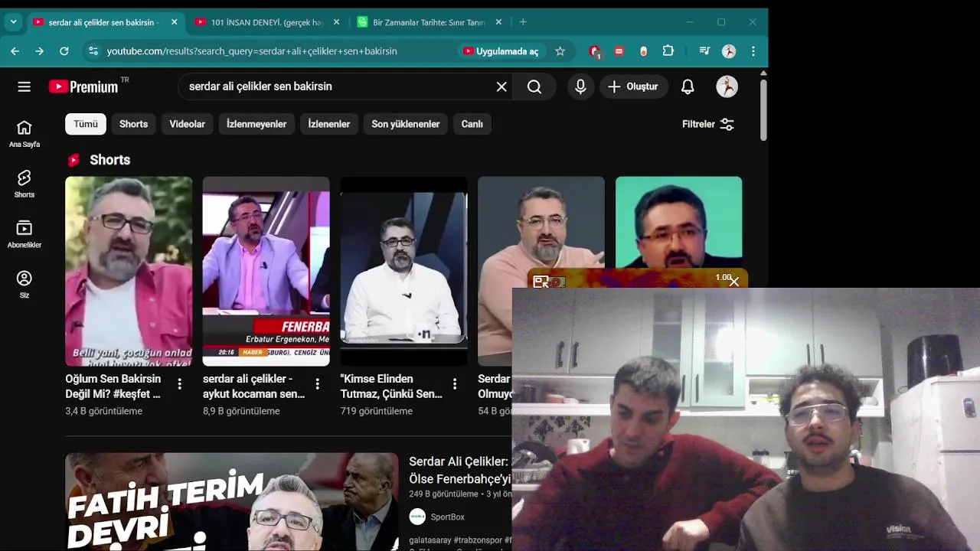Screen dimensions: 980x551
Task: Close the 'serdar ali çelikler sen bakirsin' tab
Action: pos(174,22)
